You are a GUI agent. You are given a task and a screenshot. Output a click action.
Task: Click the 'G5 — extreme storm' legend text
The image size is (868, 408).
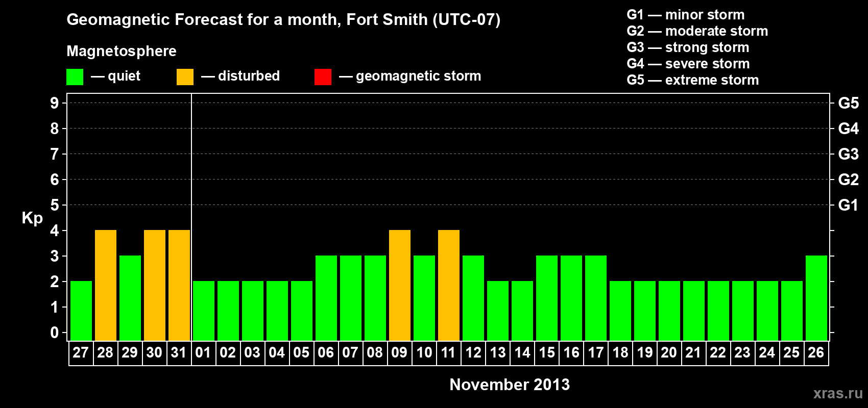[x=692, y=80]
